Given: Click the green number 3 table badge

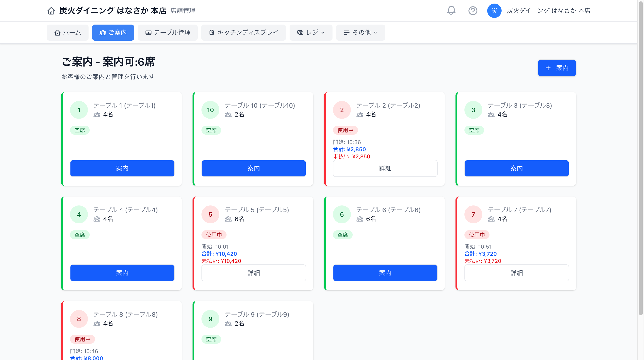Looking at the screenshot, I should pyautogui.click(x=473, y=110).
